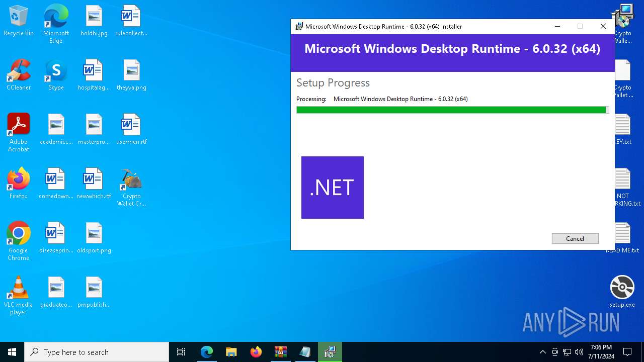Select the oldsport.png image file
This screenshot has height=362, width=644.
pos(94,238)
